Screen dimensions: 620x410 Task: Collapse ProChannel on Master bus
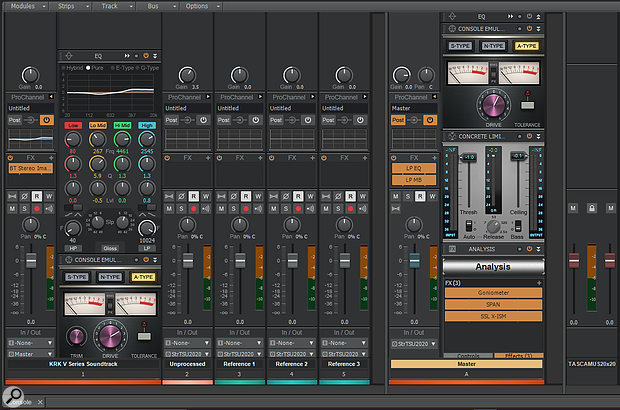coord(434,96)
